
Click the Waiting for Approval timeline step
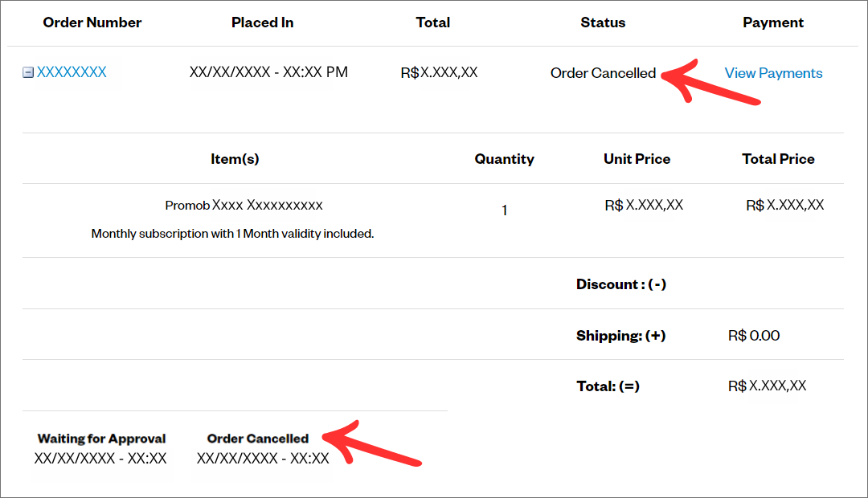click(x=101, y=439)
